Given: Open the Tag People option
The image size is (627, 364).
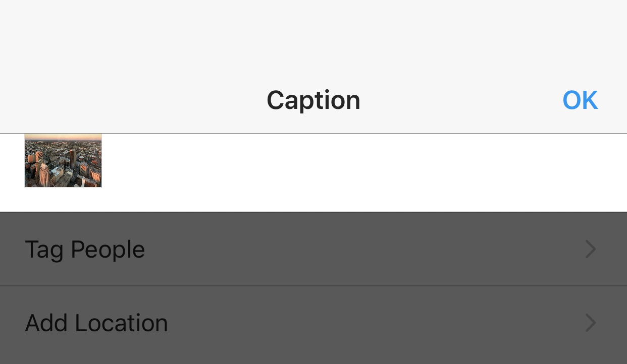Looking at the screenshot, I should (85, 249).
